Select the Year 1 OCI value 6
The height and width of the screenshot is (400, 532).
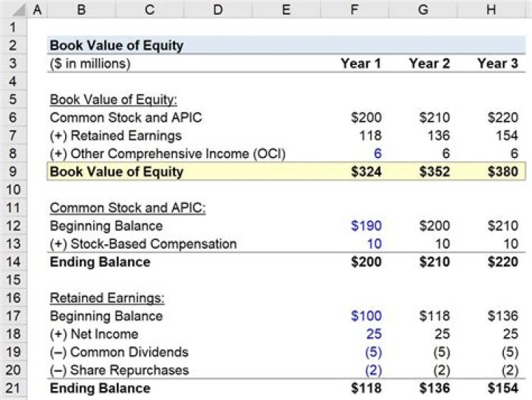click(377, 154)
